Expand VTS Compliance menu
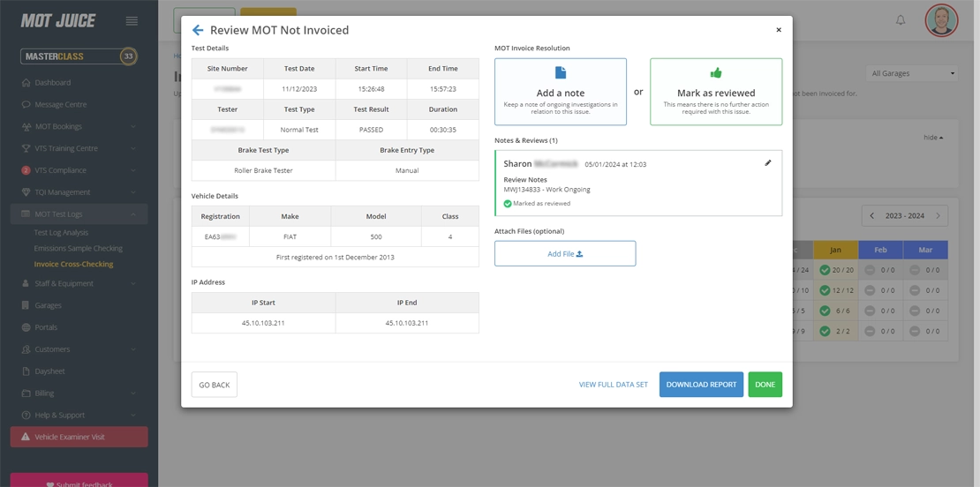The width and height of the screenshot is (980, 487). point(79,169)
